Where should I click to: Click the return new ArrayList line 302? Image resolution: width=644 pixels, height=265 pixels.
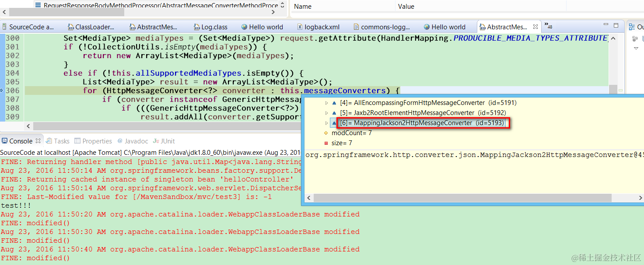pyautogui.click(x=188, y=56)
